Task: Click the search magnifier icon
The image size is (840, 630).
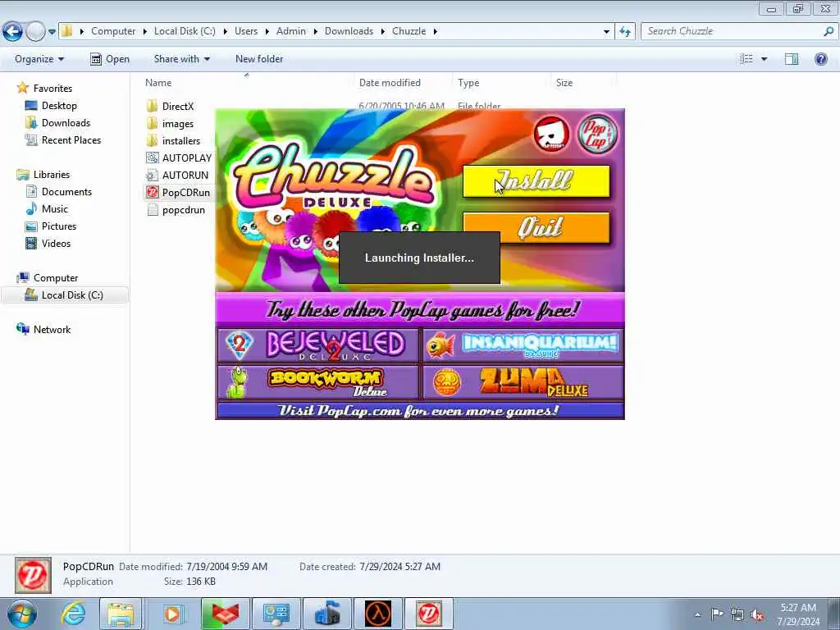Action: [829, 31]
